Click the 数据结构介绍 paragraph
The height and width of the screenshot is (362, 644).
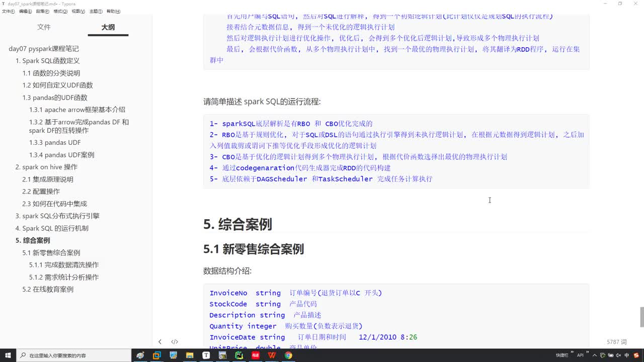coord(227,271)
